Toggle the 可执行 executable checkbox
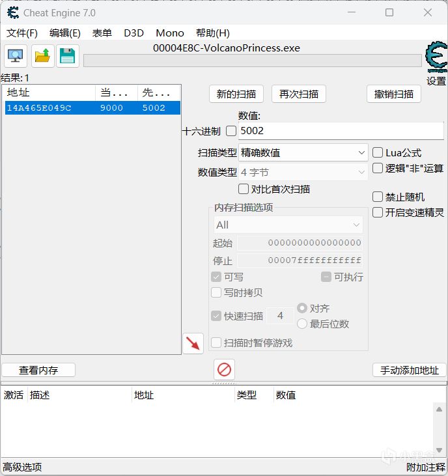This screenshot has height=476, width=448. (x=326, y=277)
